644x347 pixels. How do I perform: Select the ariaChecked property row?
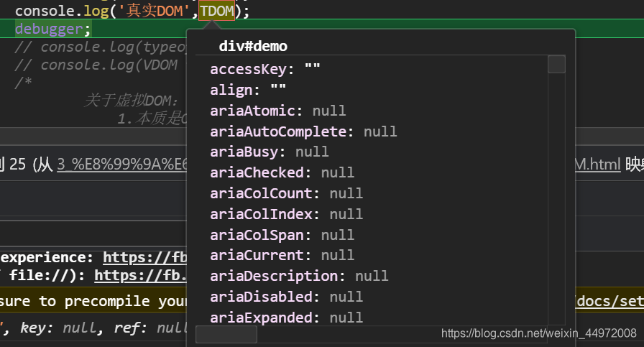282,172
